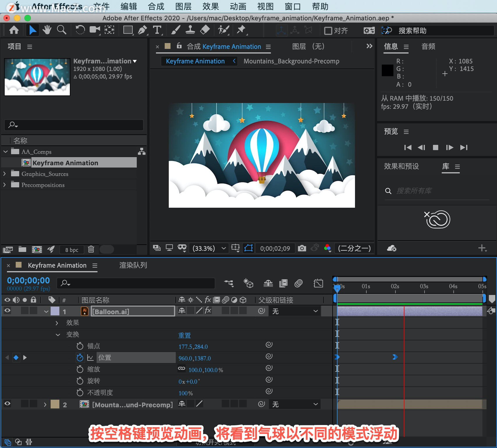Screen dimensions: 497x448
Task: Select the second position keyframe in the timeline
Action: point(395,357)
